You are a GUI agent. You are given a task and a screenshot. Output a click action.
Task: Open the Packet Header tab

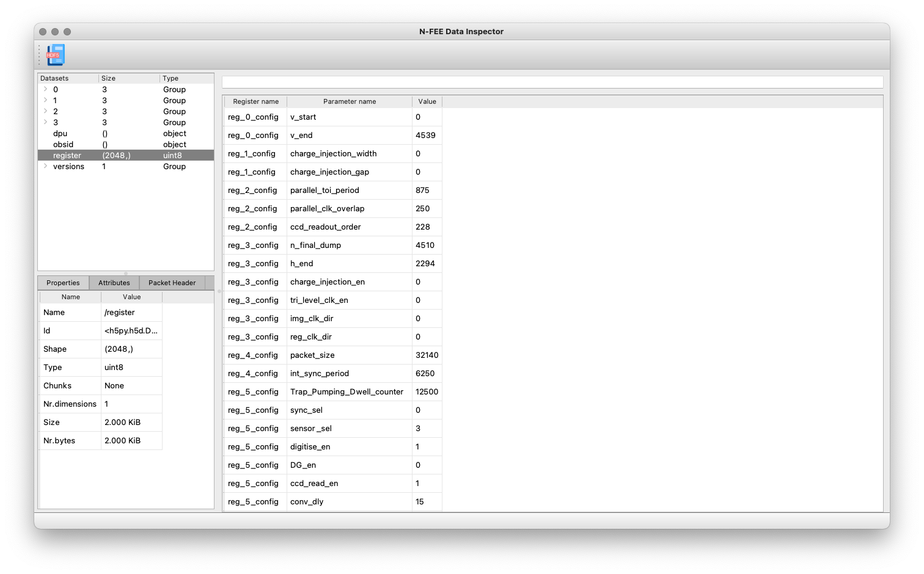click(172, 283)
